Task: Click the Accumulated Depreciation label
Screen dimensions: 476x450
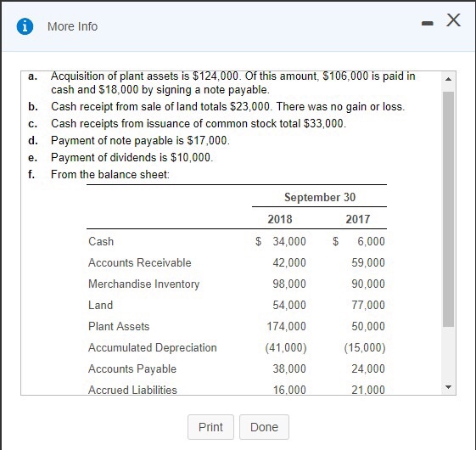Action: [153, 347]
